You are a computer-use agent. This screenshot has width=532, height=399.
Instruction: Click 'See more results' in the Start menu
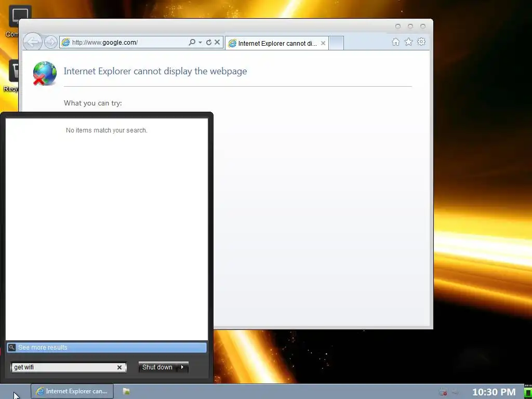click(107, 348)
